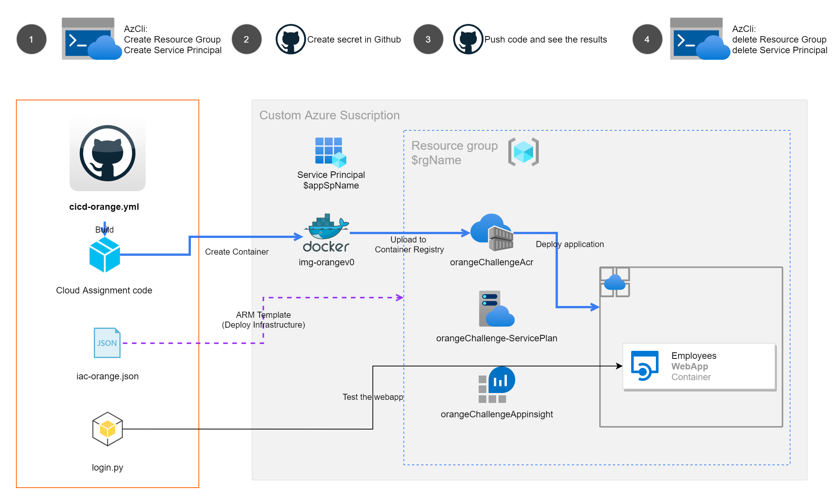Select the Docker whale logo
Viewport: 838px width, 504px height.
pos(326,233)
